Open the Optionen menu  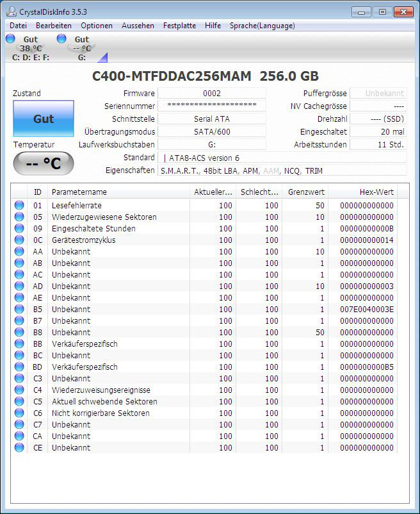click(x=97, y=26)
